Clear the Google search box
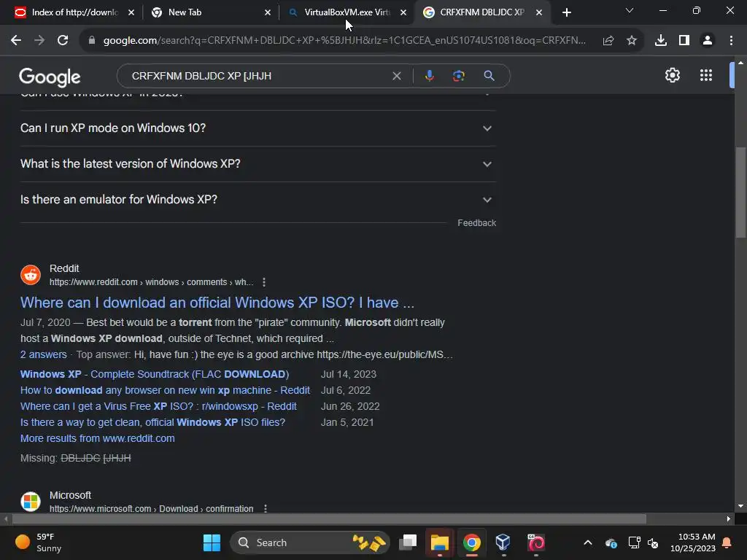The height and width of the screenshot is (560, 747). coord(396,76)
